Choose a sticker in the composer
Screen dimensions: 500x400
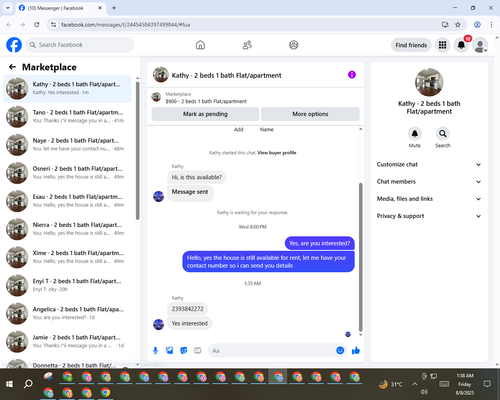tap(183, 350)
